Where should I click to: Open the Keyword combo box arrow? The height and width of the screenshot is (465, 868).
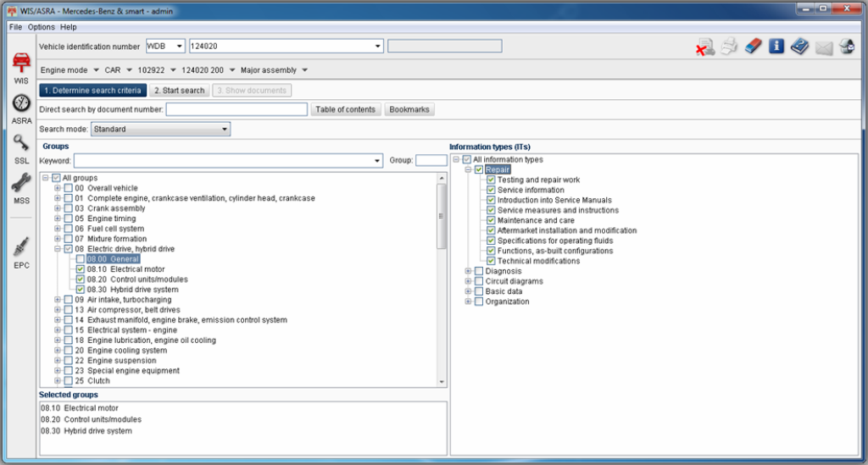point(377,161)
